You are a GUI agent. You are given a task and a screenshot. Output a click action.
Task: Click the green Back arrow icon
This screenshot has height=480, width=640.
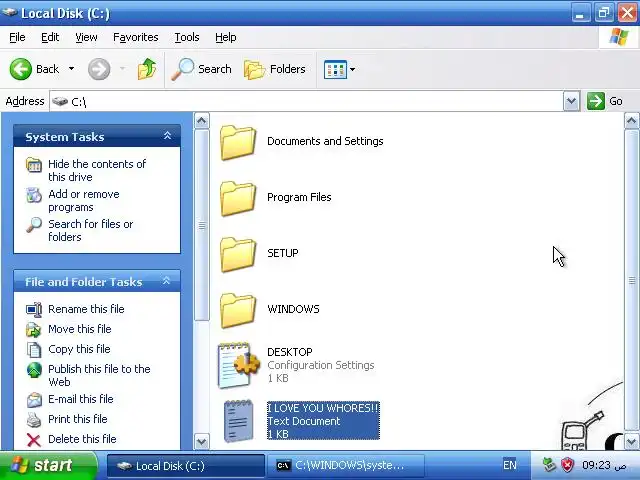point(20,69)
